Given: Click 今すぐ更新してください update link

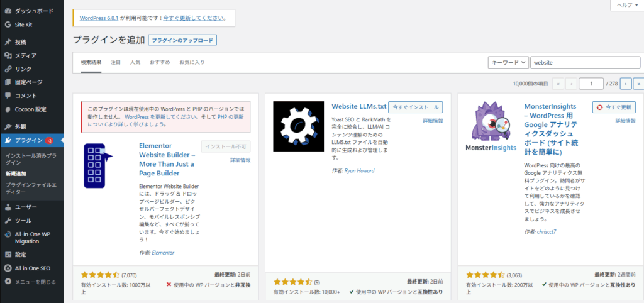Looking at the screenshot, I should [194, 18].
